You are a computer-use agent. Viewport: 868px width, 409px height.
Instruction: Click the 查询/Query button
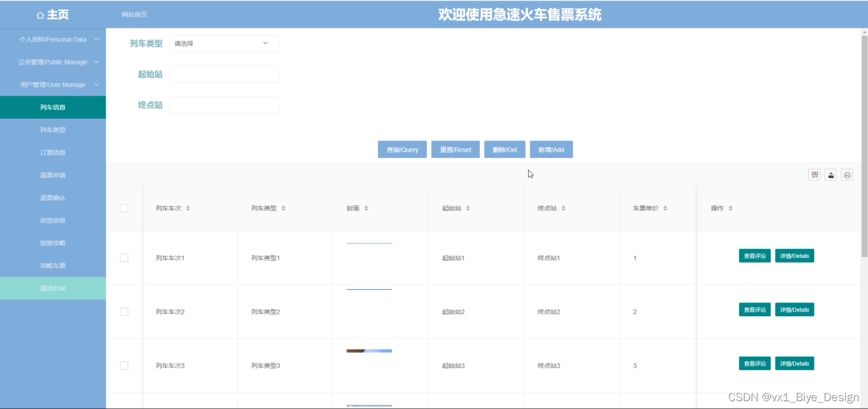click(403, 149)
